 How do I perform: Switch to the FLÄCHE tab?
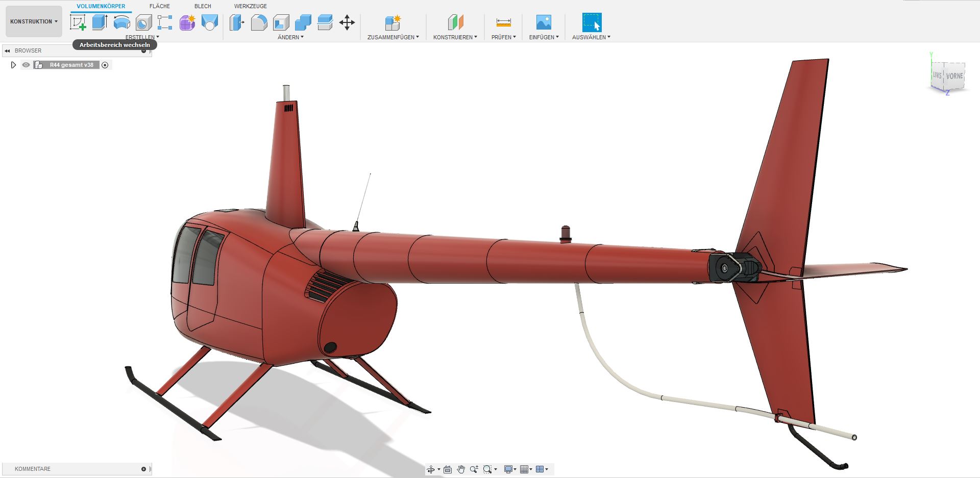pyautogui.click(x=160, y=6)
